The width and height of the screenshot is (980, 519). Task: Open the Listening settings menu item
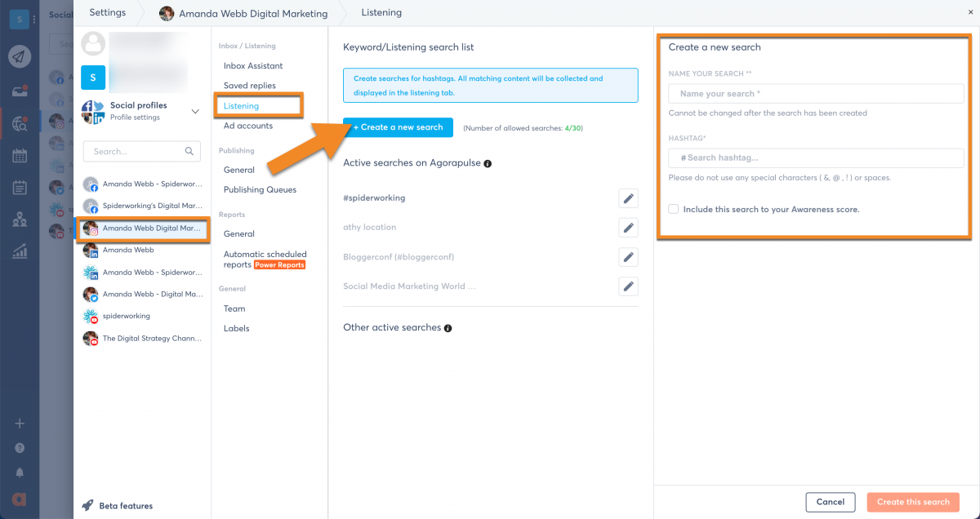[x=241, y=106]
